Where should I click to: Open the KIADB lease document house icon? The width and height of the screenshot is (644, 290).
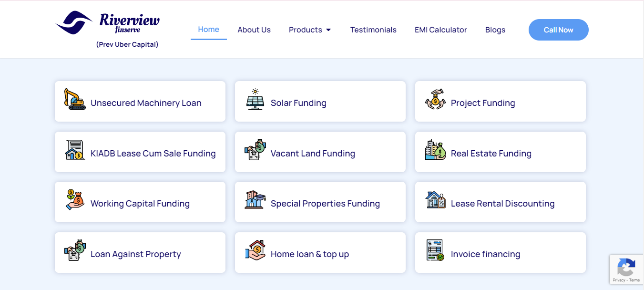pyautogui.click(x=75, y=150)
